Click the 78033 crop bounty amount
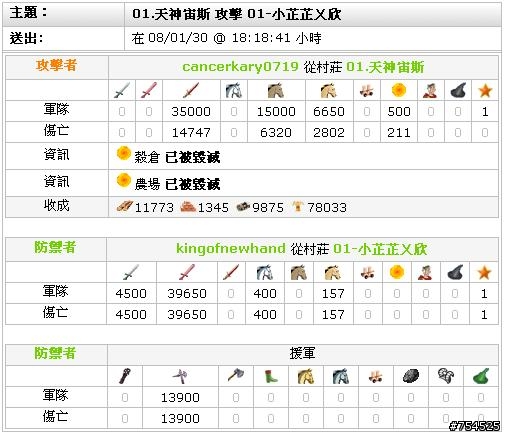Image resolution: width=505 pixels, height=434 pixels. coord(327,208)
